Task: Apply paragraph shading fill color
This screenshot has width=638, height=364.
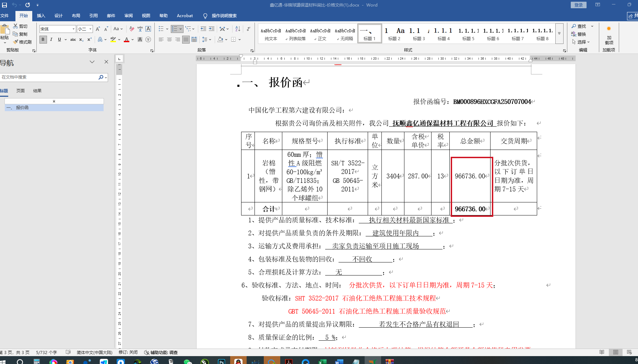Action: coord(220,39)
